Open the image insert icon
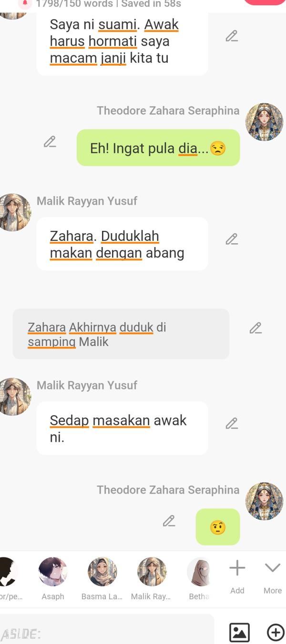Image resolution: width=286 pixels, height=644 pixels. click(x=239, y=633)
